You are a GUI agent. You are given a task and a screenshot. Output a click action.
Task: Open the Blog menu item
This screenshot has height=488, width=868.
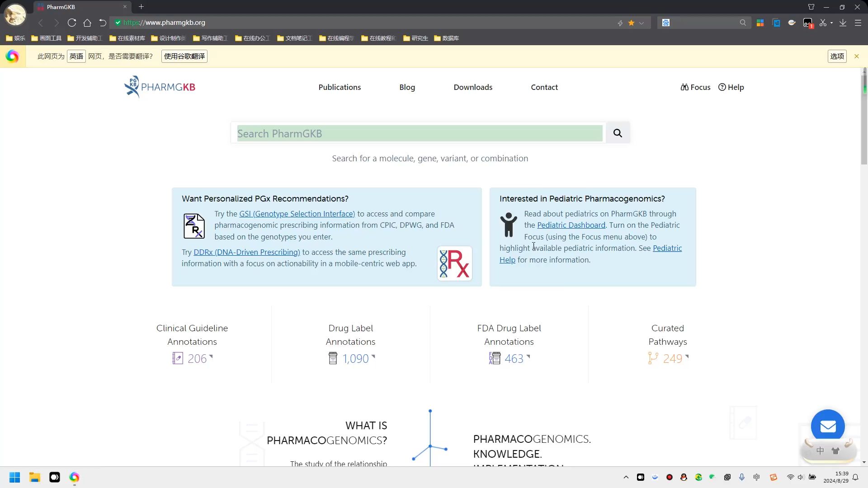tap(407, 87)
